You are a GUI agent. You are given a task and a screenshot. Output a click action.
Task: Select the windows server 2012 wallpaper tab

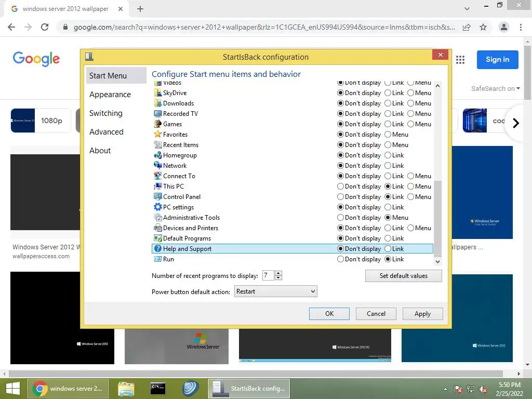click(66, 9)
